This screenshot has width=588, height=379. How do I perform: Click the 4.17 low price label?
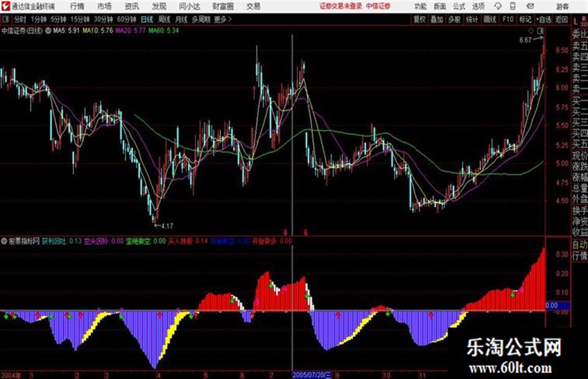click(x=167, y=227)
